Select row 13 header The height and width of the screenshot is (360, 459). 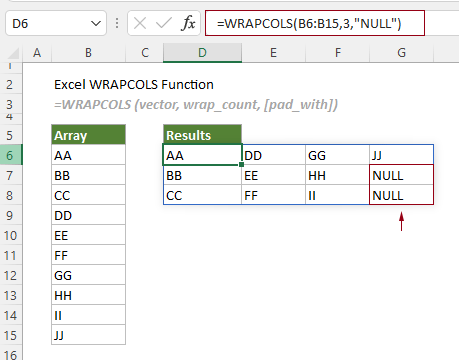11,295
